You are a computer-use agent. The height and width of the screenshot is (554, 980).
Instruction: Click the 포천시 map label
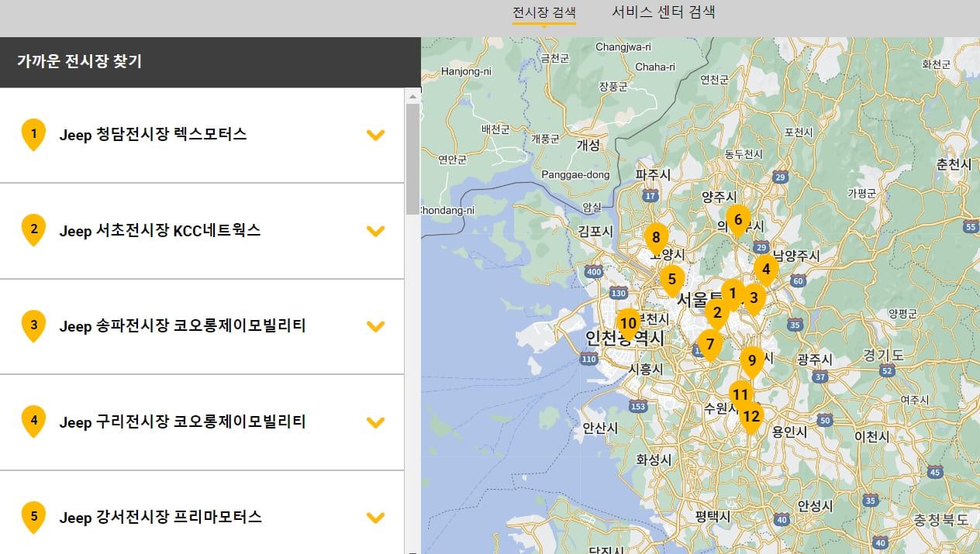point(799,132)
